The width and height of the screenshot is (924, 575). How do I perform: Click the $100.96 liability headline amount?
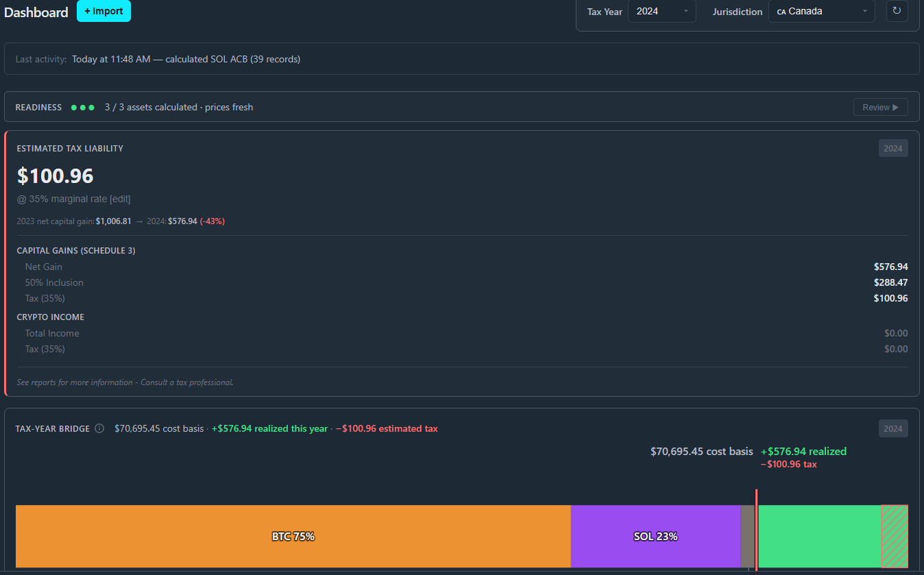coord(55,176)
